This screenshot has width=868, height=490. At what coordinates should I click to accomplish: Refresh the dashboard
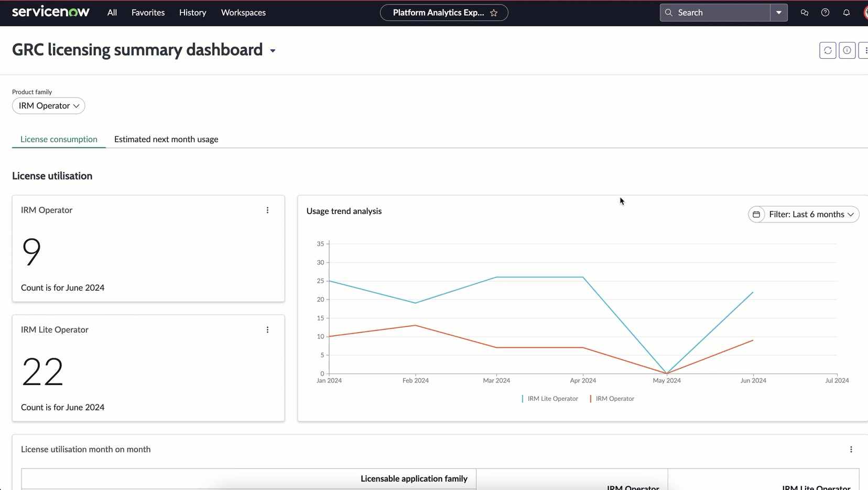pyautogui.click(x=828, y=50)
